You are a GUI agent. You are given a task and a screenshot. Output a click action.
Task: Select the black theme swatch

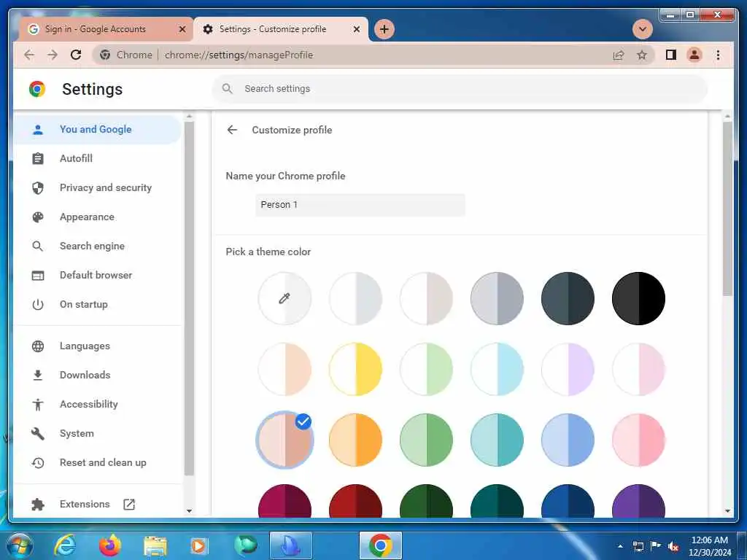click(638, 298)
